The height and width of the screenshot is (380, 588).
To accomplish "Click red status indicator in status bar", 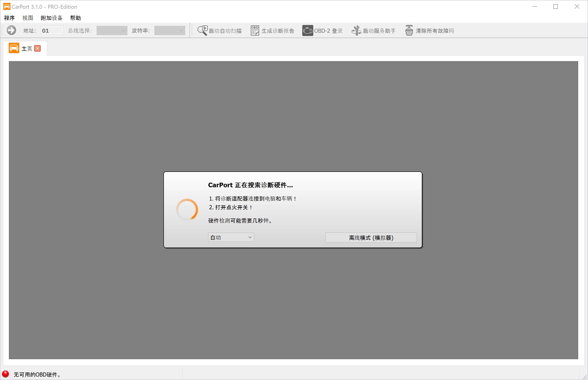I will point(6,374).
